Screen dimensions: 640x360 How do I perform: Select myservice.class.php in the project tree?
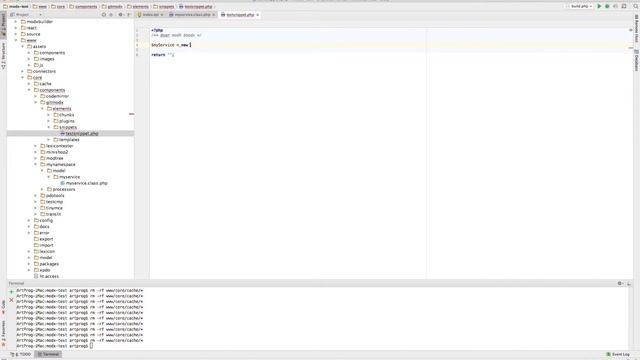(83, 183)
